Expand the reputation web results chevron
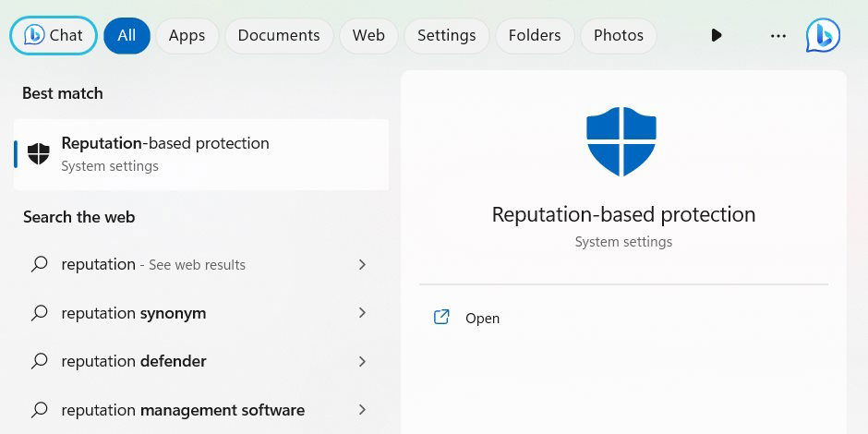Viewport: 868px width, 434px height. [362, 265]
